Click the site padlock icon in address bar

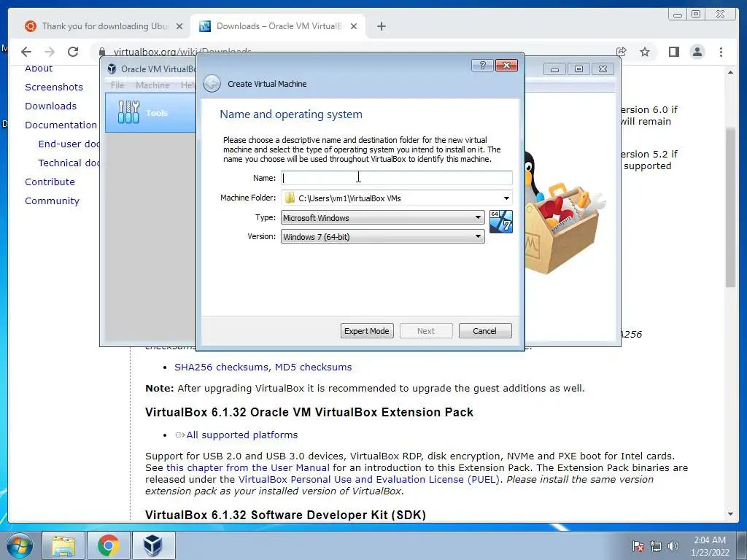click(x=102, y=52)
